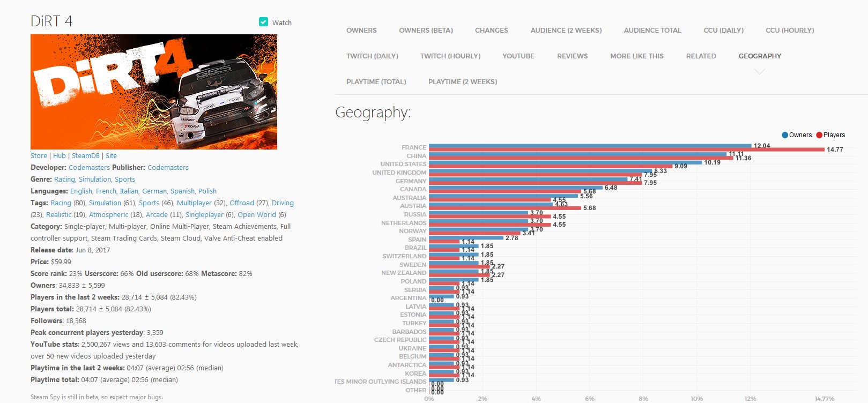The height and width of the screenshot is (403, 868).
Task: Click the Open World tag link
Action: pyautogui.click(x=257, y=215)
